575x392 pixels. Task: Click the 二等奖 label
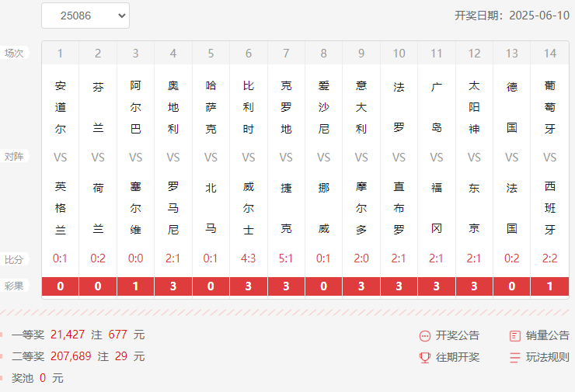(x=28, y=356)
